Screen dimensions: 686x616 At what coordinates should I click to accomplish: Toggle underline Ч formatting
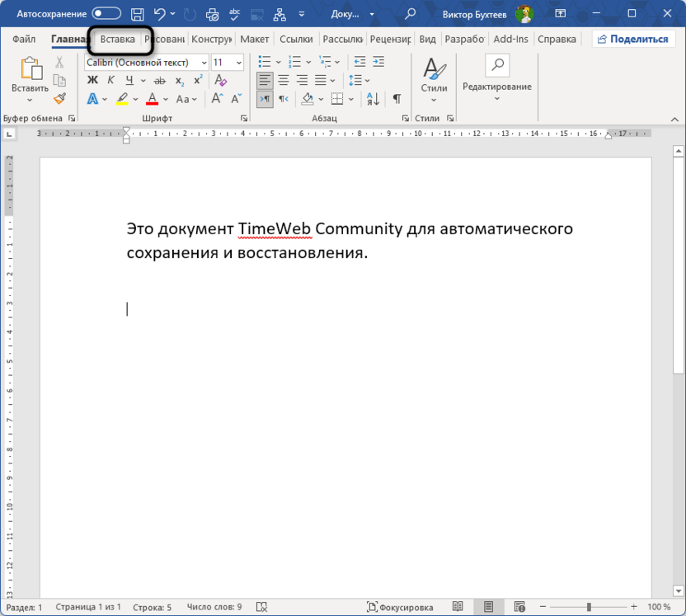coord(129,80)
